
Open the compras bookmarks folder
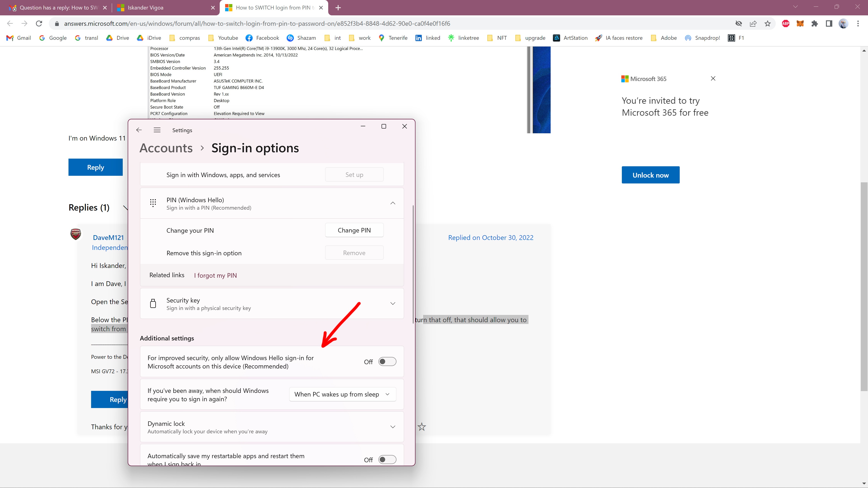[185, 38]
